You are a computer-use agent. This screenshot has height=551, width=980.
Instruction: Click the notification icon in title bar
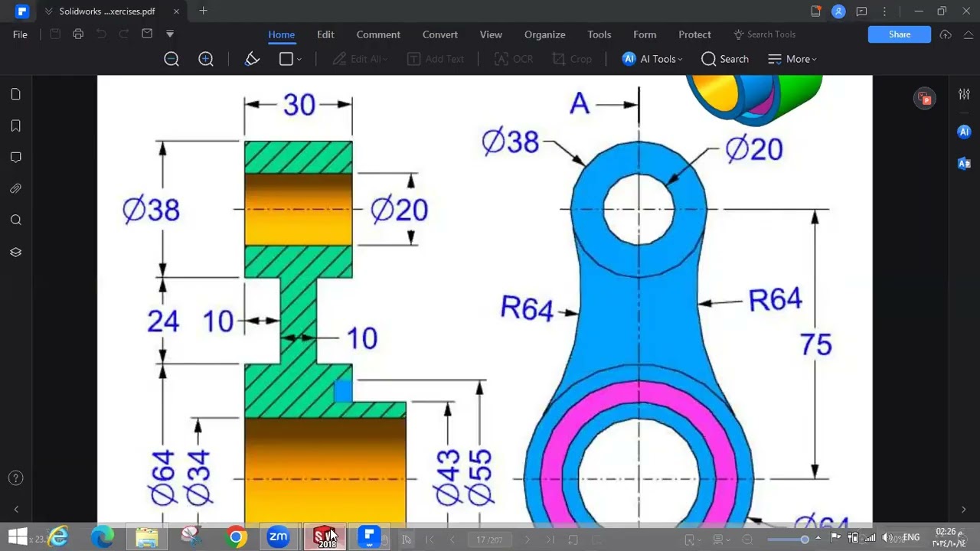click(816, 11)
